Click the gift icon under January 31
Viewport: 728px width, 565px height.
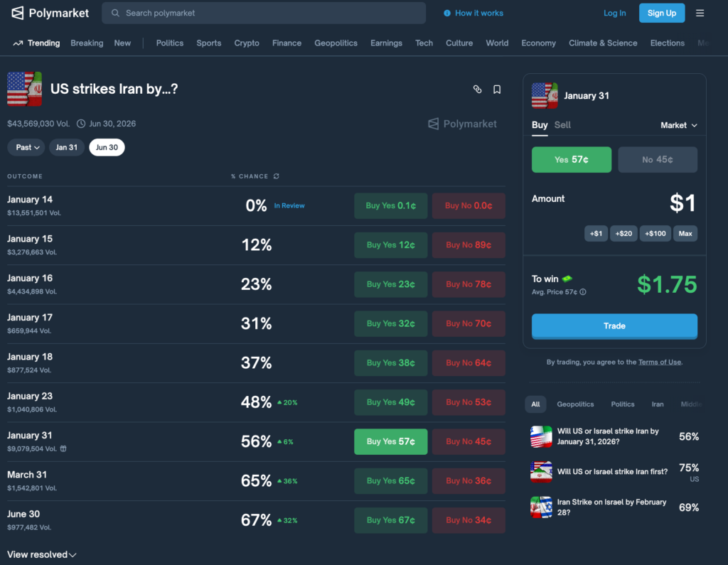[x=63, y=448]
